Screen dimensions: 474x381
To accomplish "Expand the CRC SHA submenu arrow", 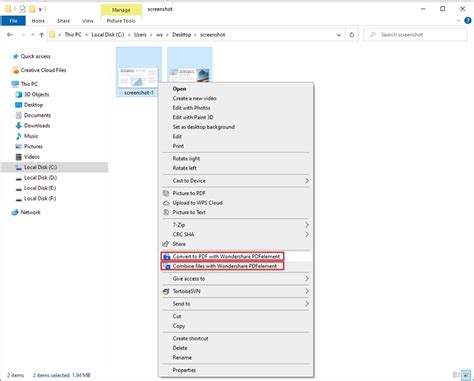I will tap(307, 235).
